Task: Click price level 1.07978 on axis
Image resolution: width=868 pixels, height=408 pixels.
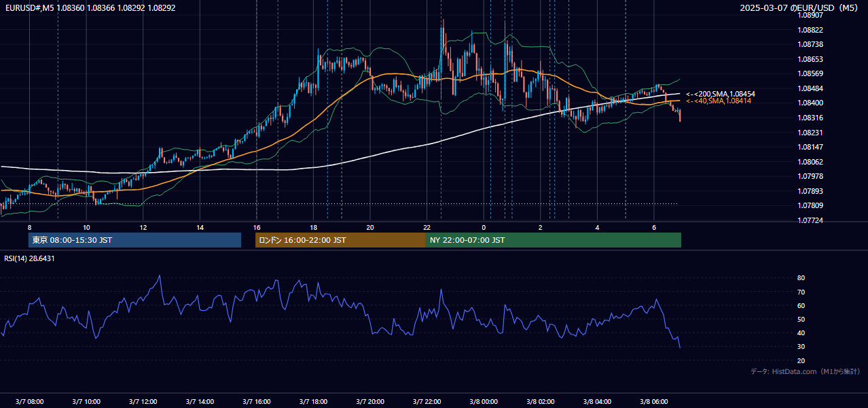Action: pos(811,176)
